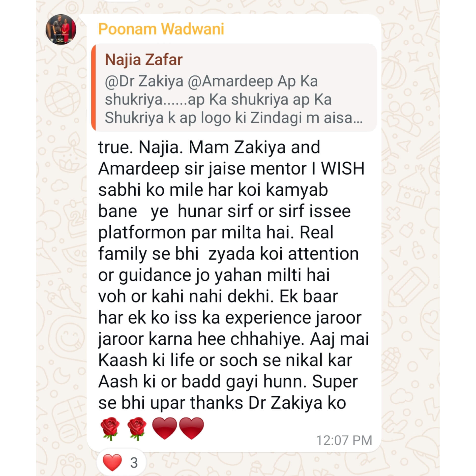Tap the @Amardeep mention in quote

tap(230, 82)
